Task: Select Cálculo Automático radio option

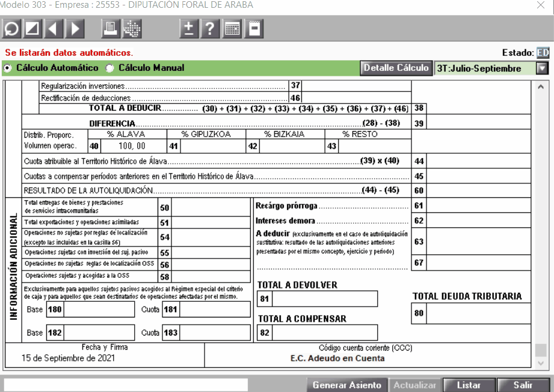Action: pyautogui.click(x=7, y=68)
